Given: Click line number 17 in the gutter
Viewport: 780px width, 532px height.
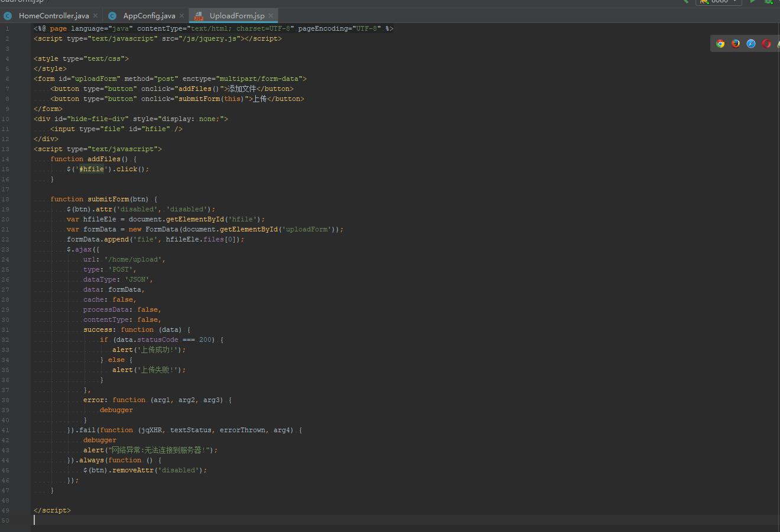Looking at the screenshot, I should (x=6, y=189).
